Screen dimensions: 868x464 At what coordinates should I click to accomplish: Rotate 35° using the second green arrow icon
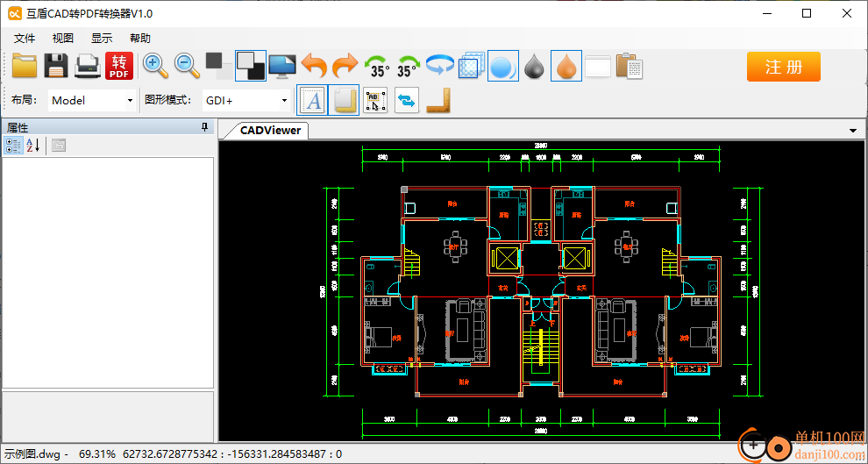(409, 66)
